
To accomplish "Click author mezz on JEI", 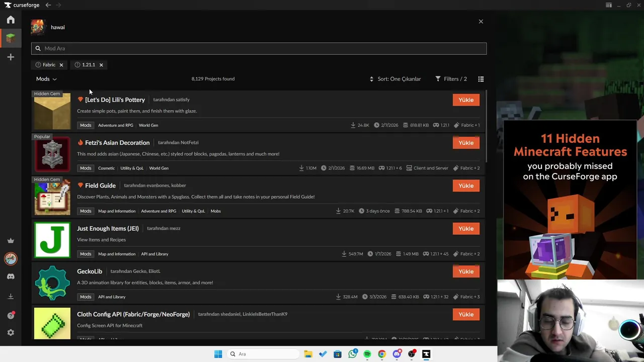I will tap(175, 228).
